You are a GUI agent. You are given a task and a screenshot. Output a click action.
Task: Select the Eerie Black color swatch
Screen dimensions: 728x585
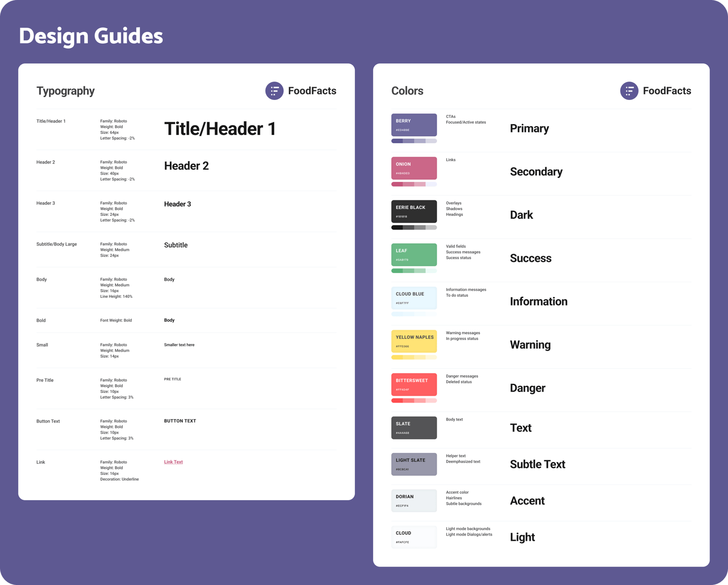point(414,211)
